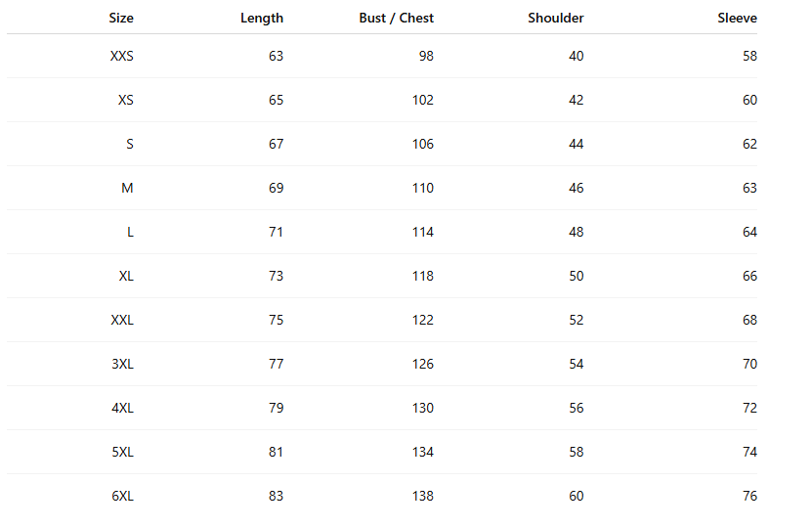Select the 3XL size row label

(122, 364)
